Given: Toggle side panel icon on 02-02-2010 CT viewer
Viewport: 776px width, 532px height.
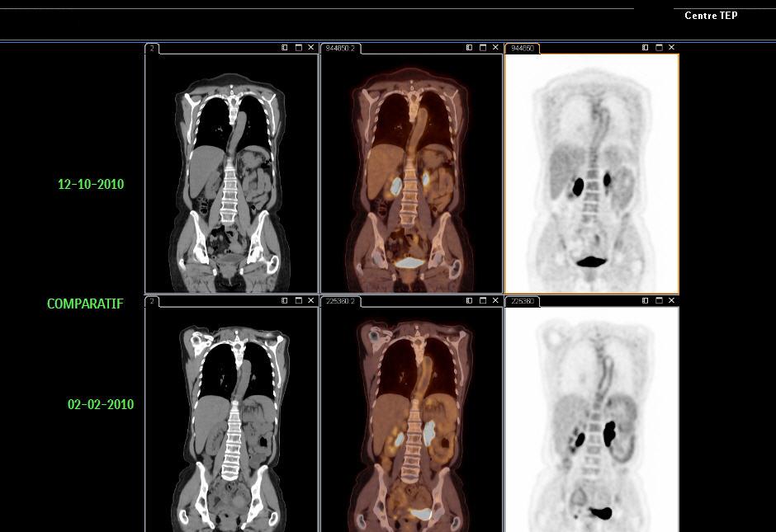Looking at the screenshot, I should (x=285, y=300).
